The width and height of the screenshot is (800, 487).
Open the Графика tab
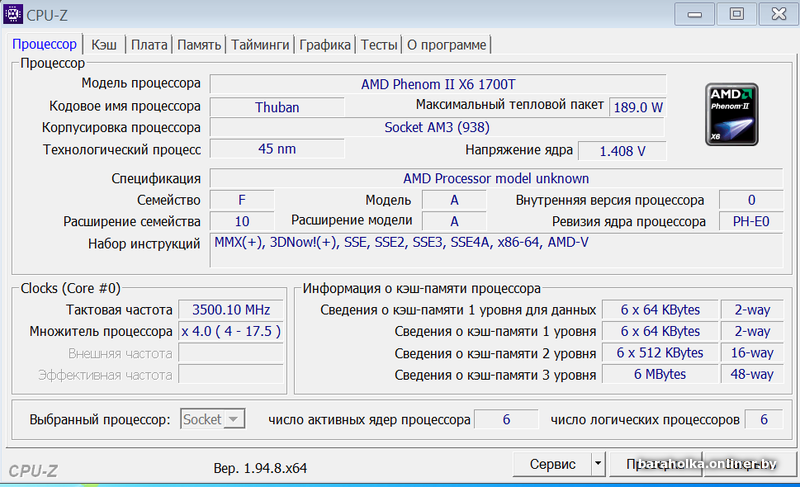pos(325,45)
